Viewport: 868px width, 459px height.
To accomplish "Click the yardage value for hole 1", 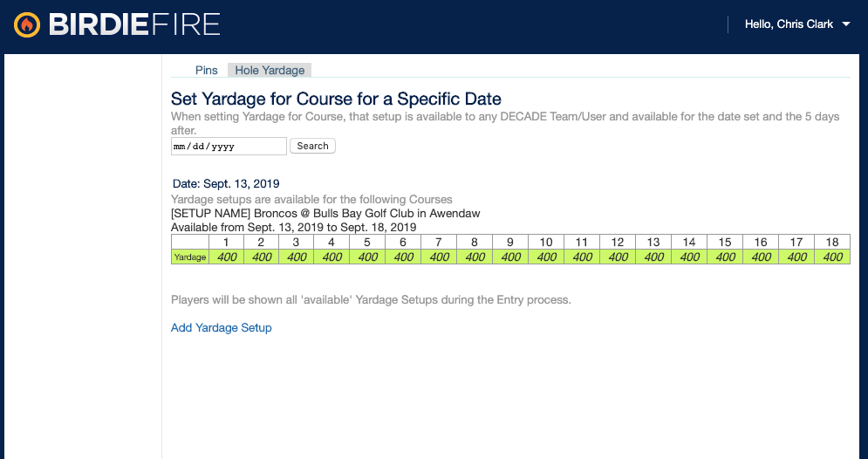I will 226,257.
